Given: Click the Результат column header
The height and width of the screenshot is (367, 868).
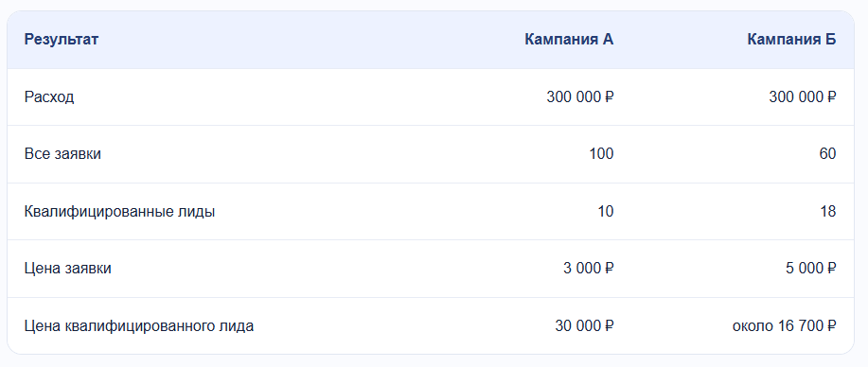Looking at the screenshot, I should [62, 40].
